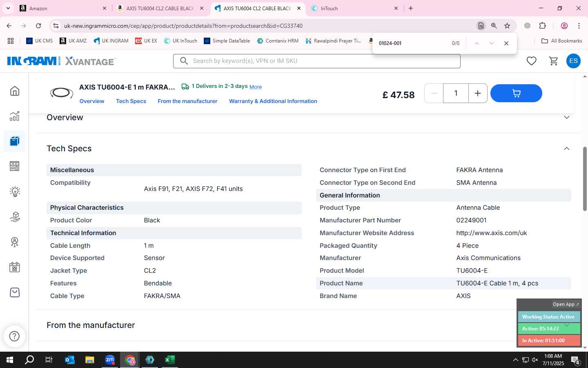Image resolution: width=588 pixels, height=368 pixels.
Task: Open Windows Start menu
Action: (10, 360)
